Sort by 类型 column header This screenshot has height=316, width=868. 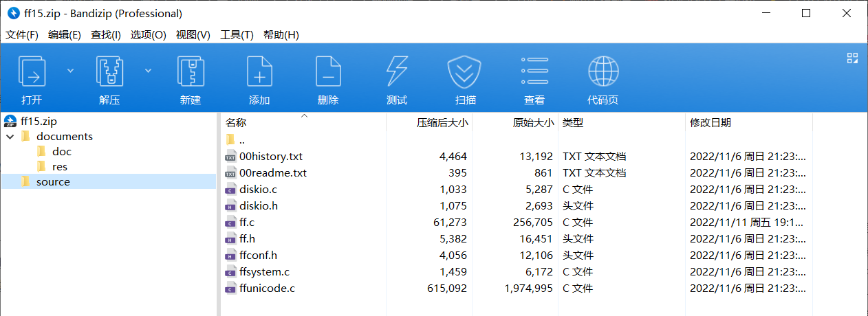pos(573,123)
